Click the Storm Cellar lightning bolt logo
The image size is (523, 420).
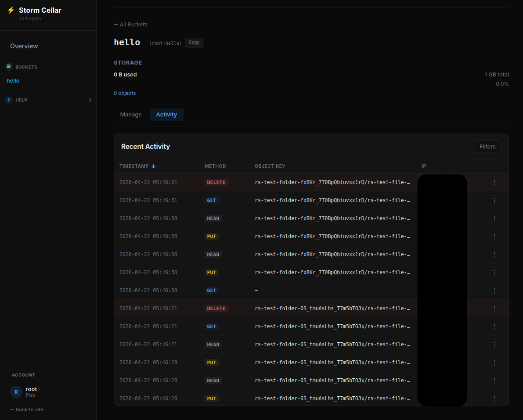[11, 10]
